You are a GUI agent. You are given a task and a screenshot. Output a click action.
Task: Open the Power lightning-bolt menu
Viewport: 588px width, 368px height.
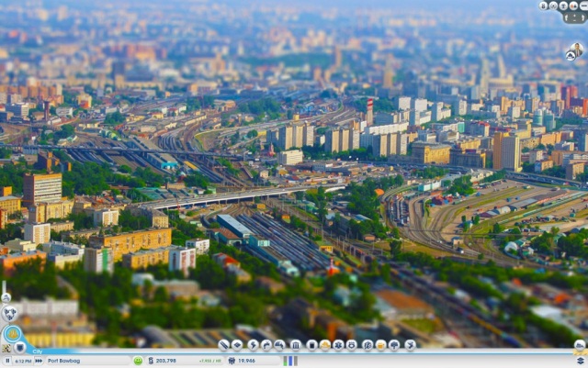click(253, 345)
